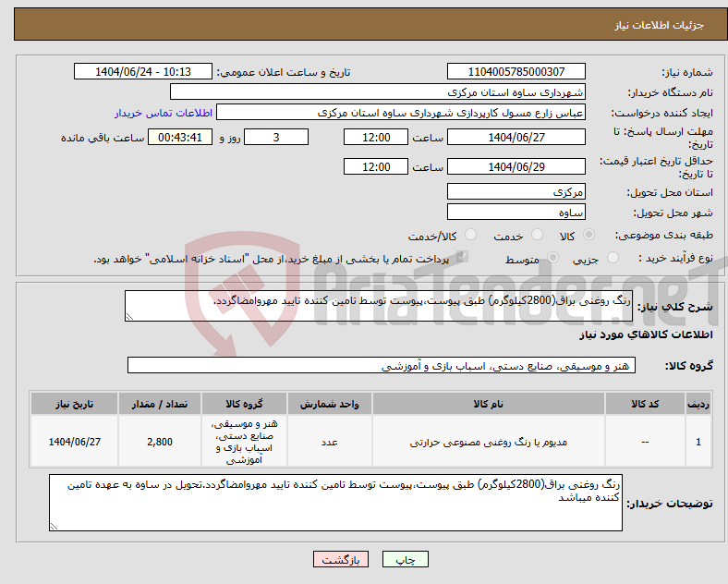Click the remaining days field showing 3
The width and height of the screenshot is (728, 584).
(x=276, y=138)
